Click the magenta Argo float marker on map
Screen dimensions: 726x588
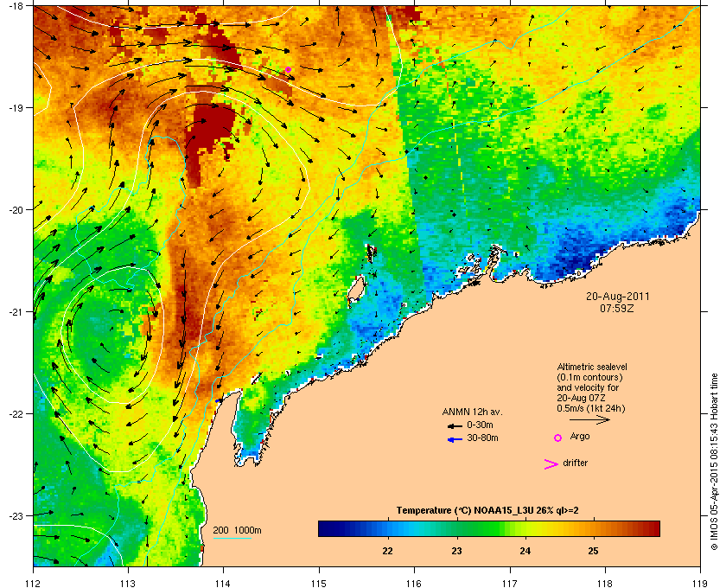point(288,70)
